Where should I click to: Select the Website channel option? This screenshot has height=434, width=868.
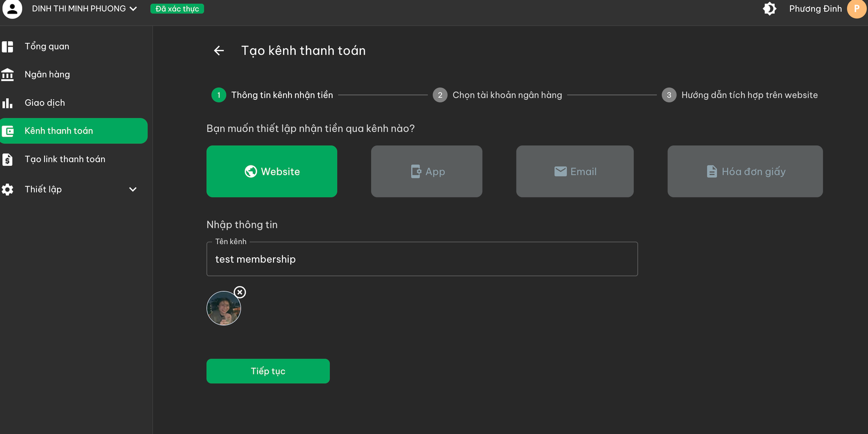(x=272, y=171)
